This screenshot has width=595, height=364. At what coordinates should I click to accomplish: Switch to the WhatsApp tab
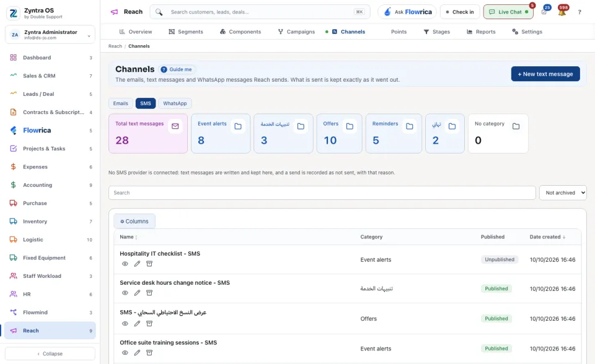(175, 103)
